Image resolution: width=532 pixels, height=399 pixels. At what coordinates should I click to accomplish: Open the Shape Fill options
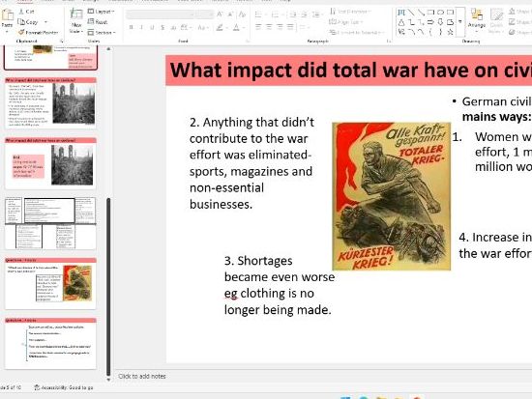pyautogui.click(x=519, y=12)
